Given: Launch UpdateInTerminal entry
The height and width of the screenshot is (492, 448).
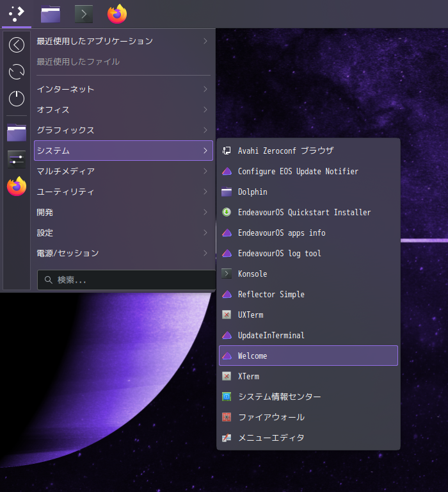Looking at the screenshot, I should (x=308, y=335).
